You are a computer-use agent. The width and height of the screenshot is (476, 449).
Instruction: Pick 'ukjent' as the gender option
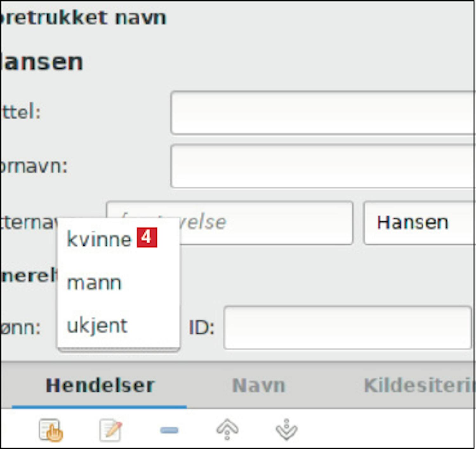tap(97, 326)
